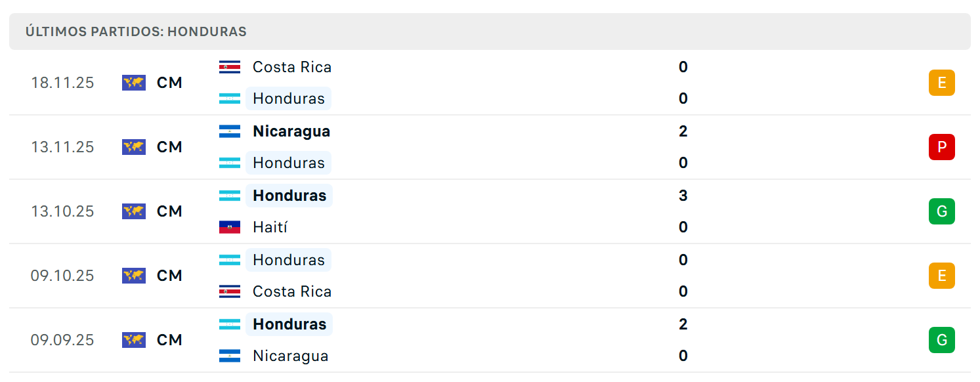Click the Costa Rica flag in 18.11.25 match
This screenshot has height=382, width=980.
point(230,67)
